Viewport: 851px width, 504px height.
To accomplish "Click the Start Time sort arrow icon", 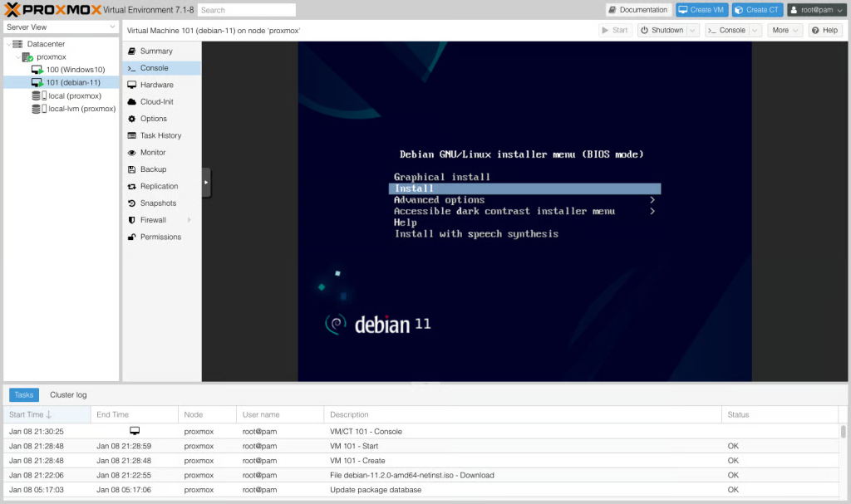I will coord(49,414).
